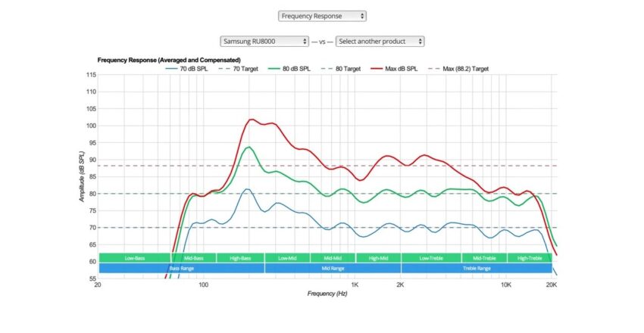The image size is (644, 333).
Task: Click the High-Mid range band
Action: pos(379,258)
